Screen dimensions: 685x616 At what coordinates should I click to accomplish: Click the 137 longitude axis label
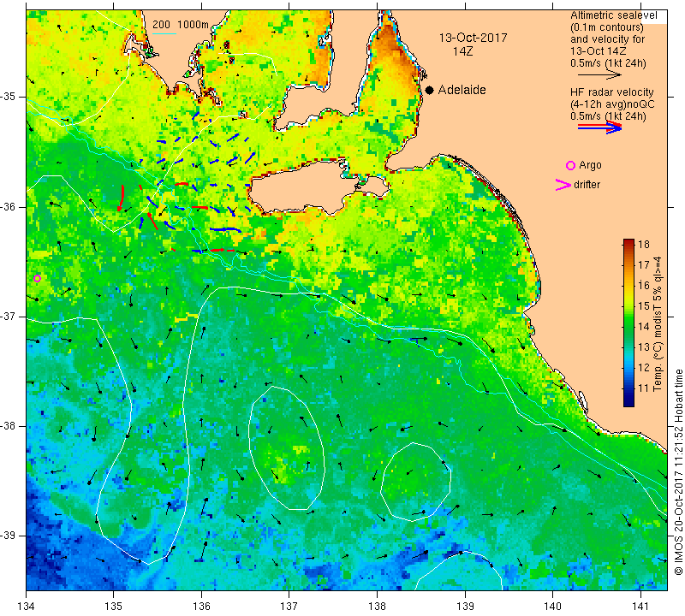pyautogui.click(x=289, y=607)
